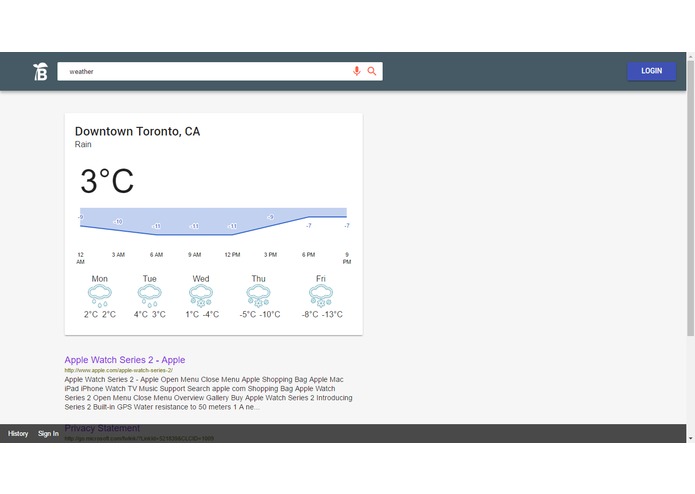Viewport: 695px width, 494px height.
Task: Click the B logo icon in header
Action: pos(40,71)
